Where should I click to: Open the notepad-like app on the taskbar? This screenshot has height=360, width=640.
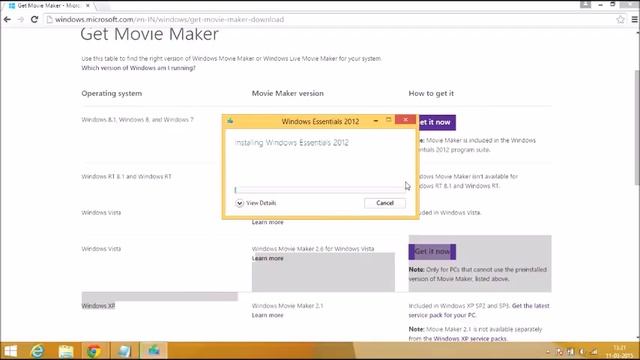[x=124, y=351]
